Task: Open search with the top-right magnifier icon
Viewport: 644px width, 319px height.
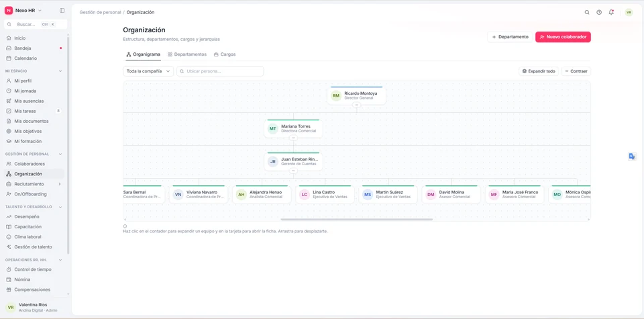Action: tap(587, 12)
